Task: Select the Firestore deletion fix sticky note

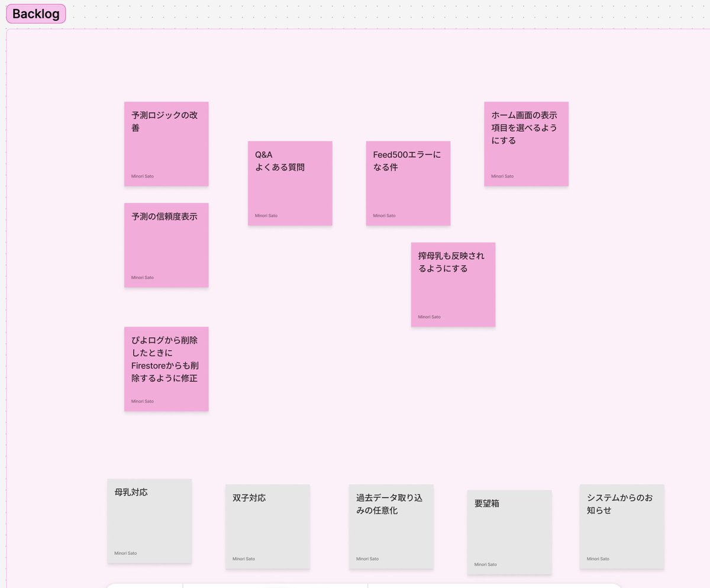Action: 166,369
